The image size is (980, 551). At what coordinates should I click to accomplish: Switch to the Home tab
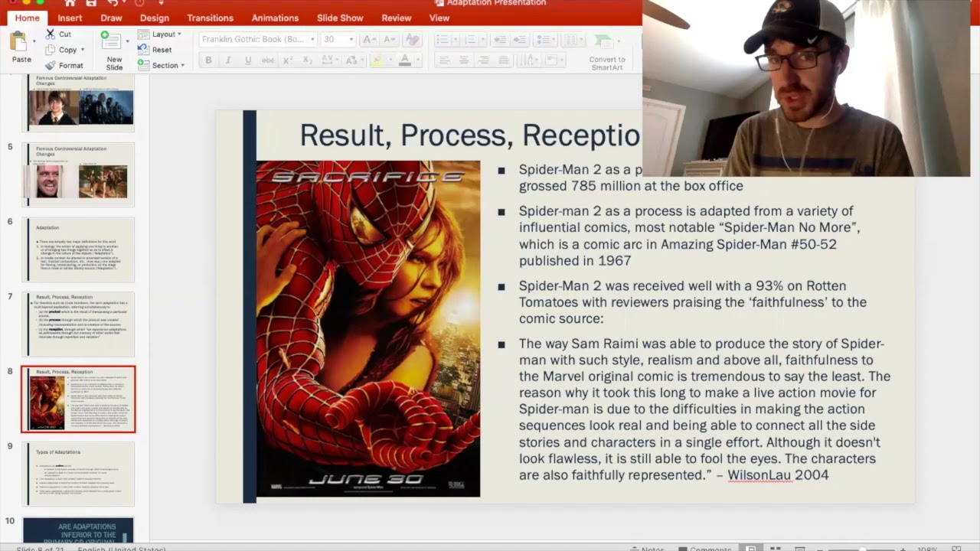27,18
